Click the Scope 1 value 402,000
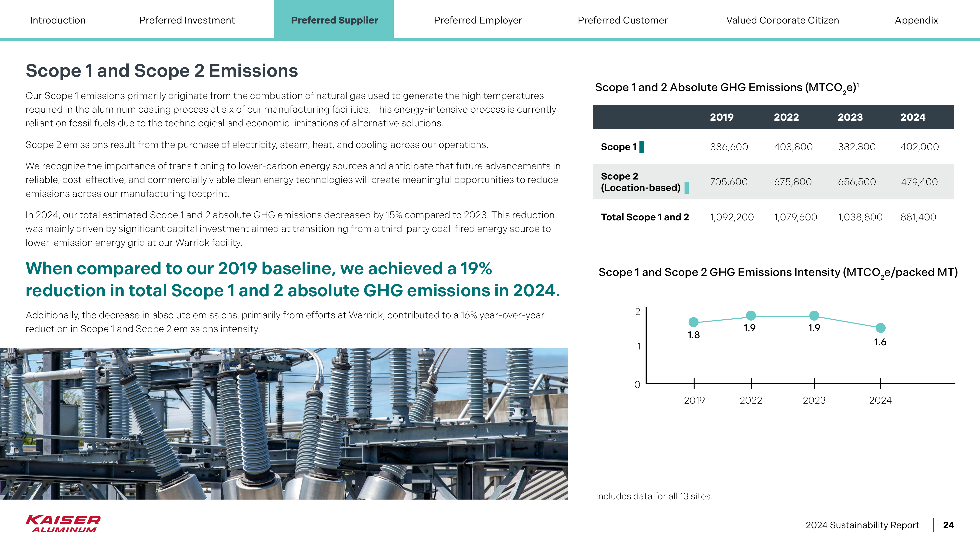 pyautogui.click(x=919, y=147)
